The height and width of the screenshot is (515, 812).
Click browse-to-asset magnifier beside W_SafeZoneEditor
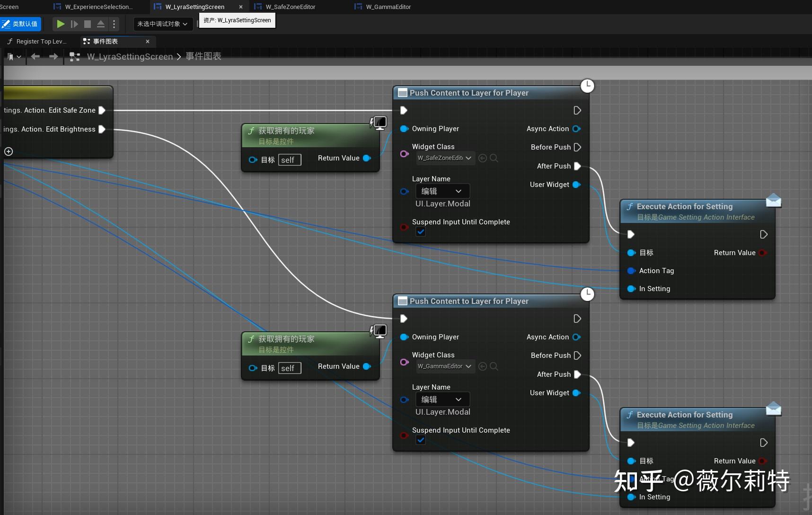pos(494,158)
